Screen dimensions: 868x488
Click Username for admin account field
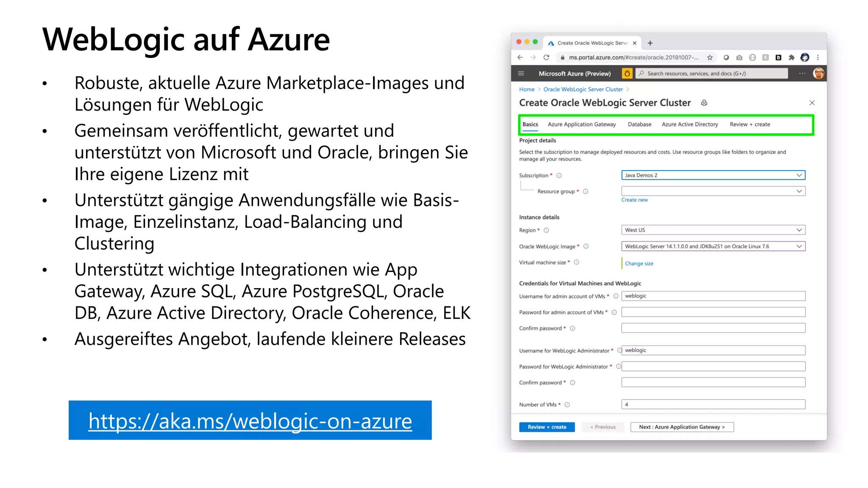tap(713, 296)
